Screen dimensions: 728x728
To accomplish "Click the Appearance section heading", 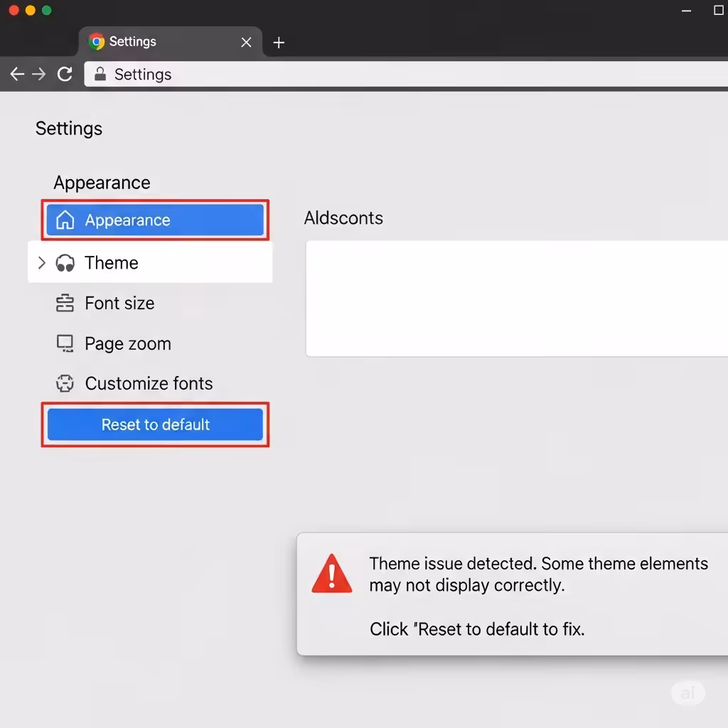I will coord(102,183).
